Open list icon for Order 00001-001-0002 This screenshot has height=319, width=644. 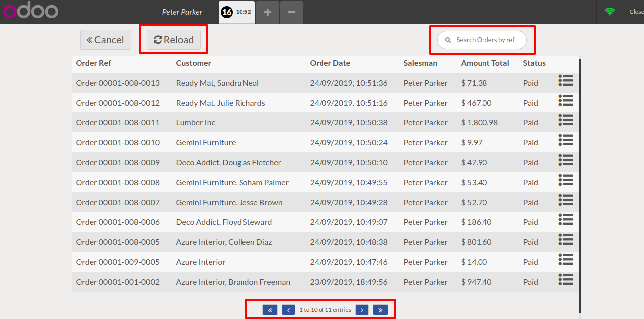pos(565,280)
